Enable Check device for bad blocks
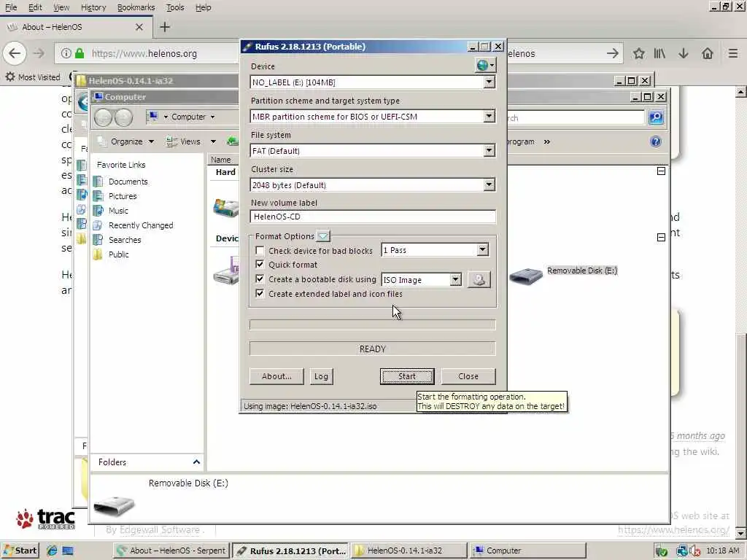 tap(260, 251)
